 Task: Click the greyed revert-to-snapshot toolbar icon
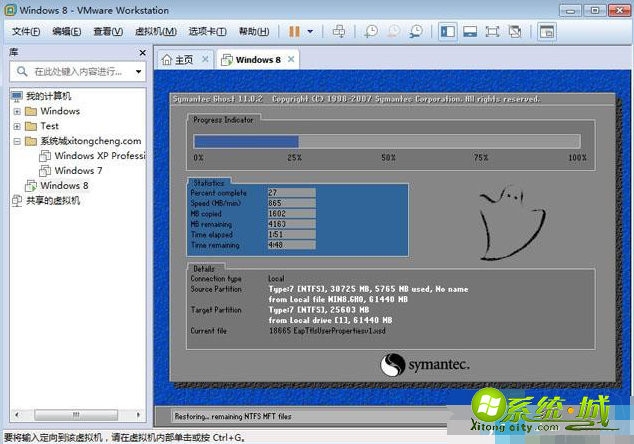393,32
